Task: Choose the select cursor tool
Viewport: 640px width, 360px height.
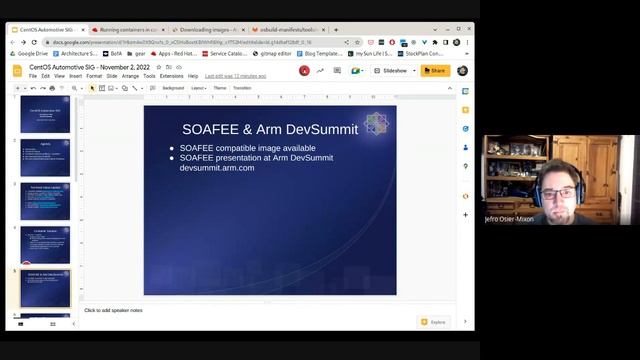Action: (92, 88)
